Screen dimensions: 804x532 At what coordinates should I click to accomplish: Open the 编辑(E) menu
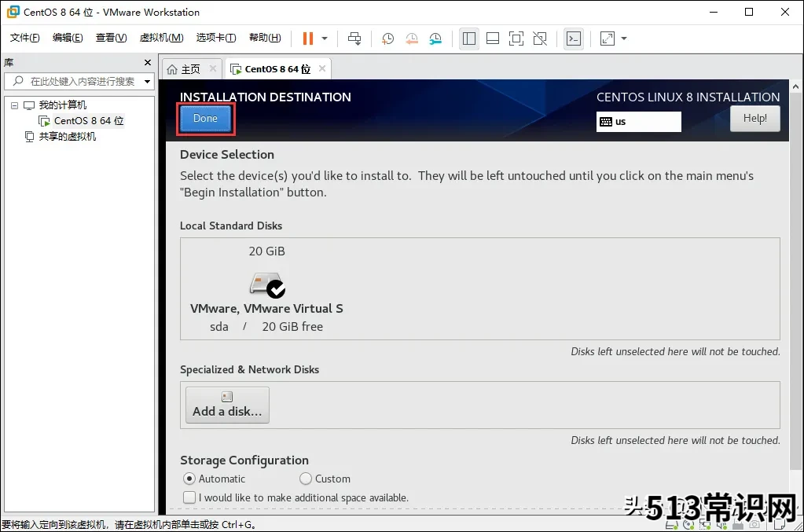coord(68,38)
